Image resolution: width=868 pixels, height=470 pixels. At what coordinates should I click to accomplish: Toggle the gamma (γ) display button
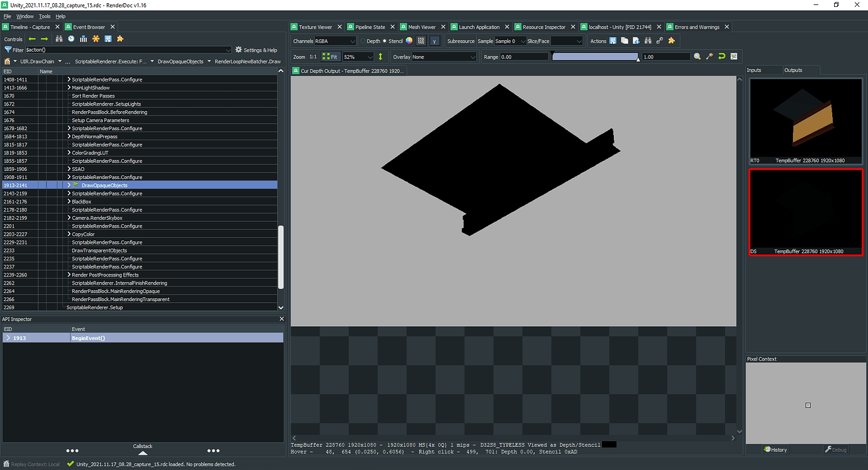(x=435, y=41)
